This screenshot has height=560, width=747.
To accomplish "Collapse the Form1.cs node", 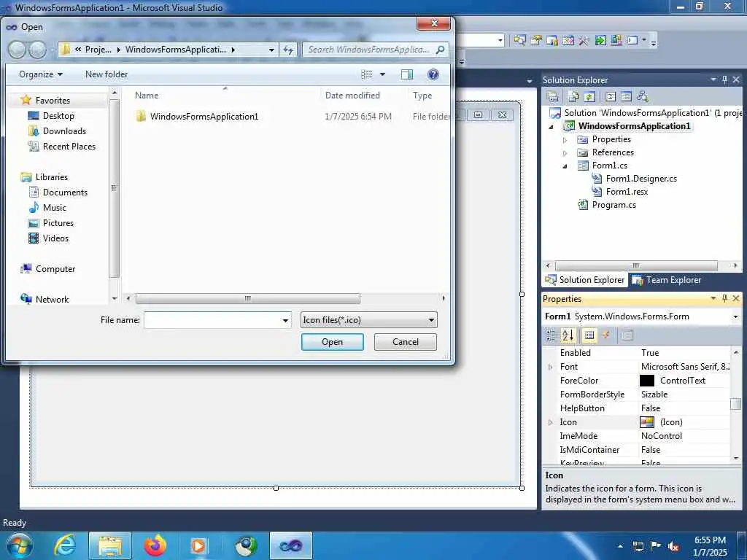I will click(565, 166).
